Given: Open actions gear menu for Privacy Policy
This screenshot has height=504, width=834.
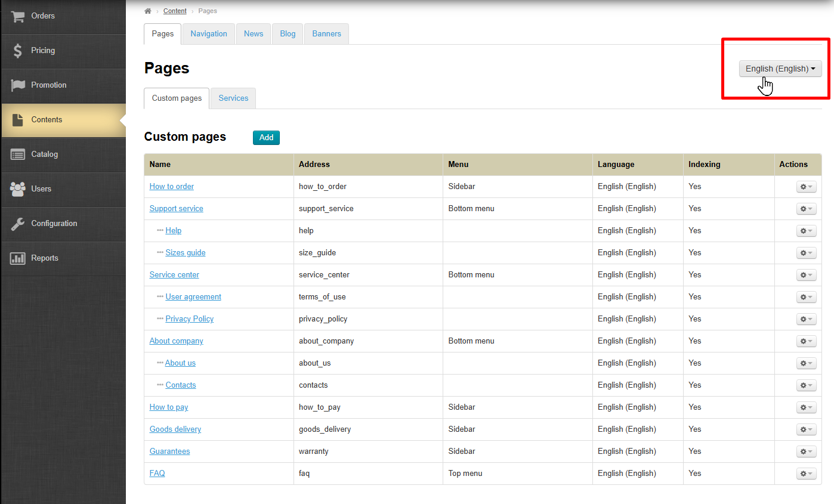Looking at the screenshot, I should 806,319.
